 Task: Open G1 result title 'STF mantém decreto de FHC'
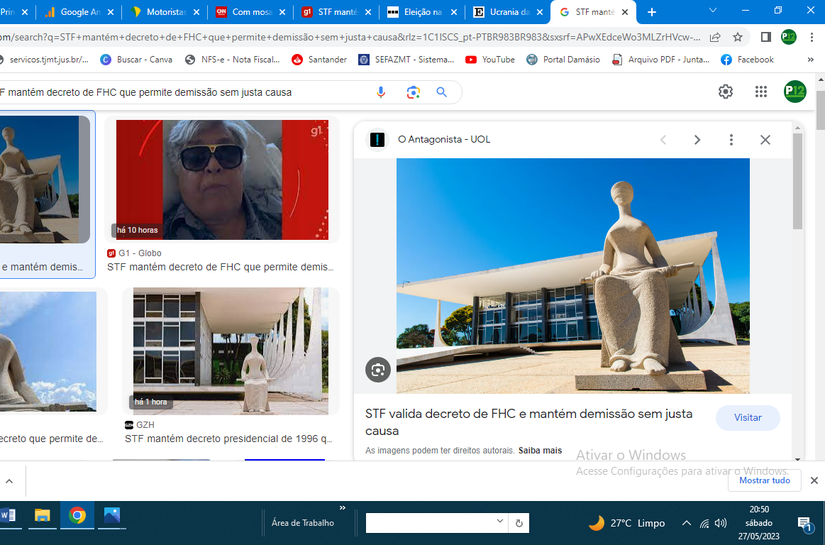[220, 267]
